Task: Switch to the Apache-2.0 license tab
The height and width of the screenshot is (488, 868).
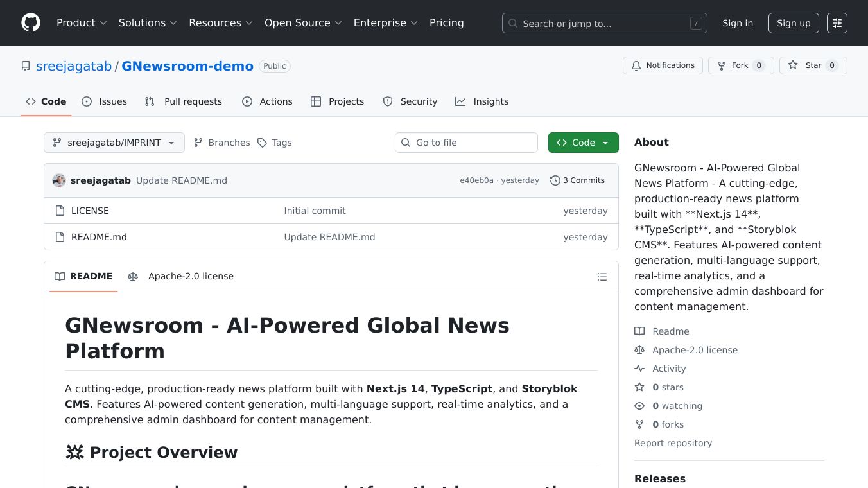Action: coord(182,276)
